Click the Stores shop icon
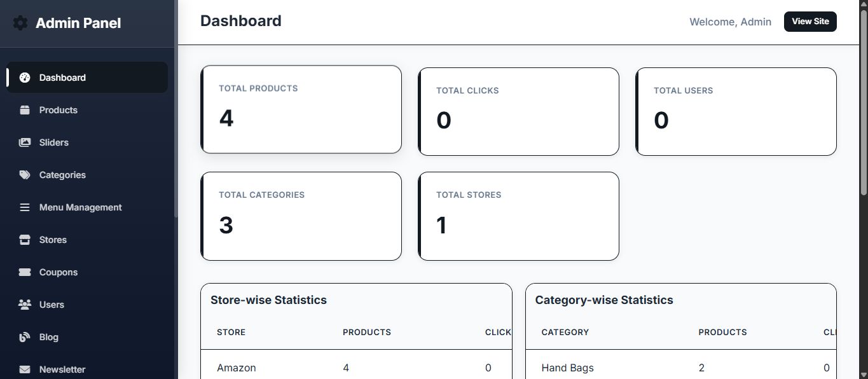Image resolution: width=868 pixels, height=379 pixels. [x=25, y=240]
